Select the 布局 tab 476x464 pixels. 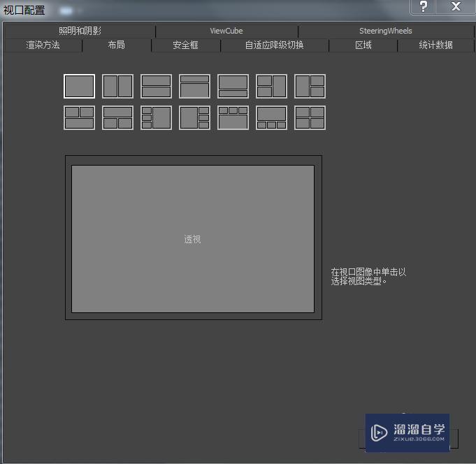117,45
